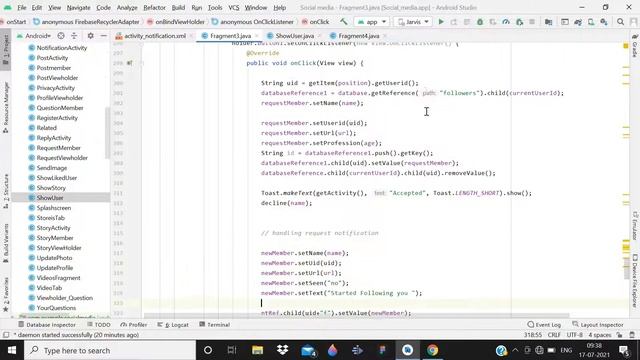640x360 pixels.
Task: Click the Attach Debugger to Android Process icon
Action: [519, 22]
